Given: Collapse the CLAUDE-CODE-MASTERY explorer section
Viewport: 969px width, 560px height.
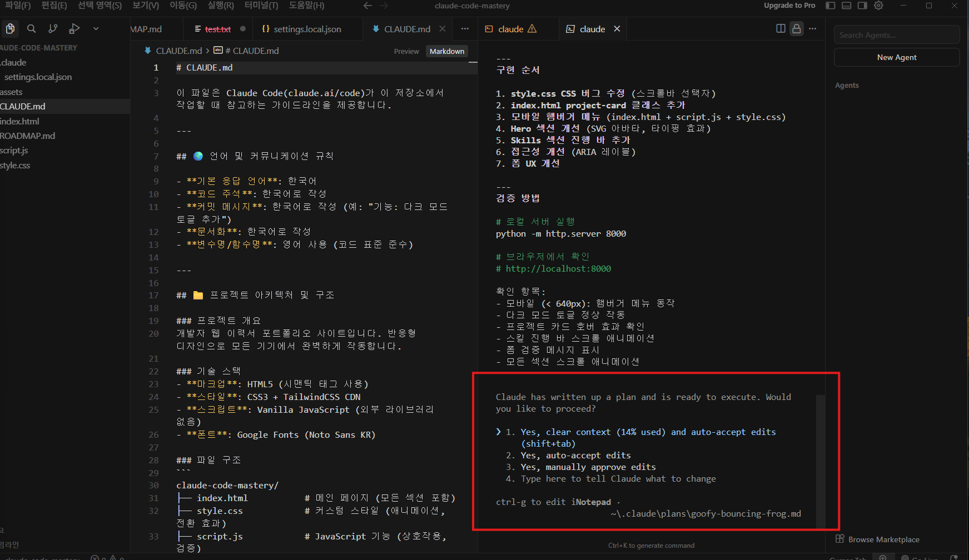Looking at the screenshot, I should click(38, 48).
